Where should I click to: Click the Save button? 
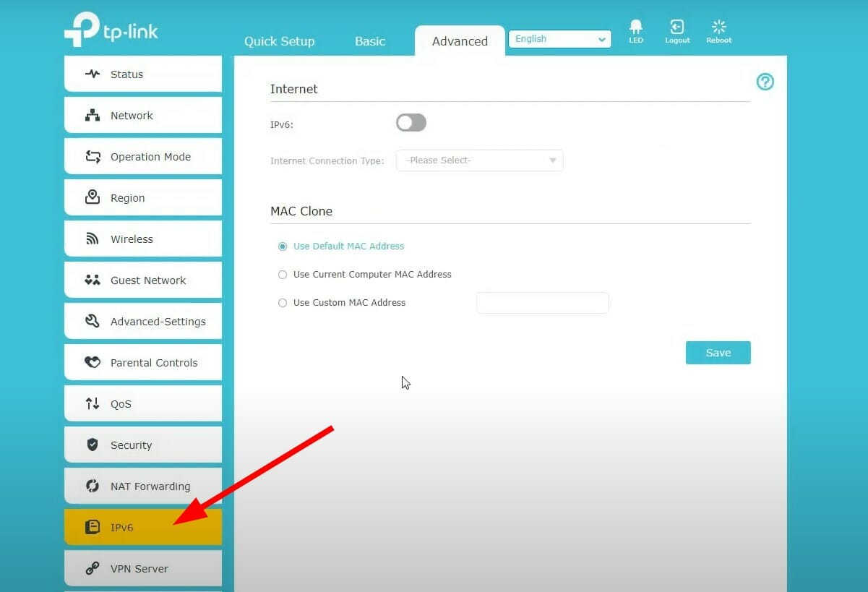pos(718,353)
